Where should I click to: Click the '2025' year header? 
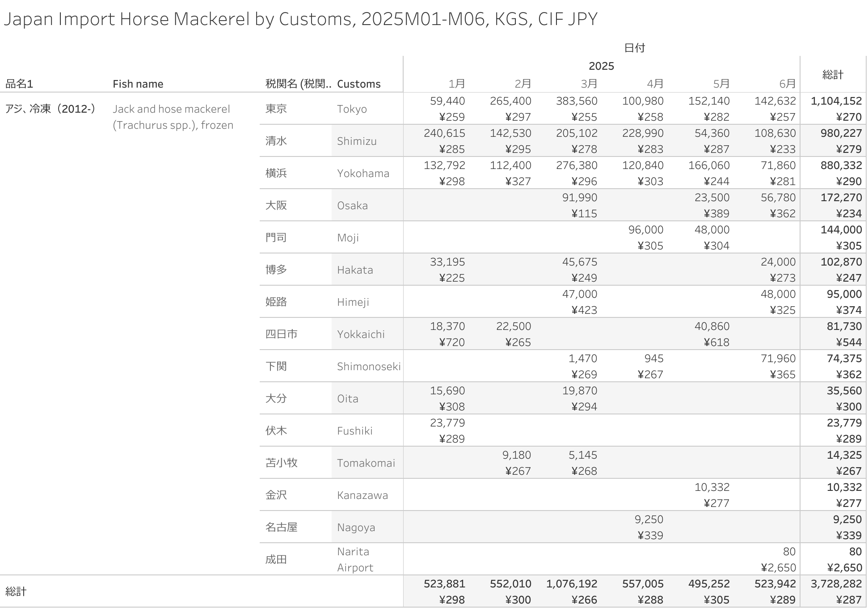tap(601, 66)
